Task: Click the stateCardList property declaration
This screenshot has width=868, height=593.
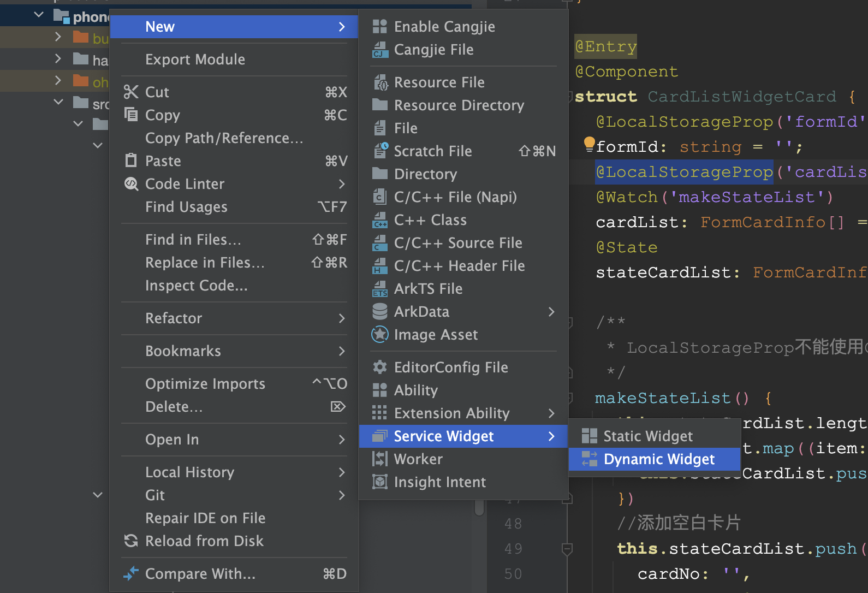Action: (732, 272)
